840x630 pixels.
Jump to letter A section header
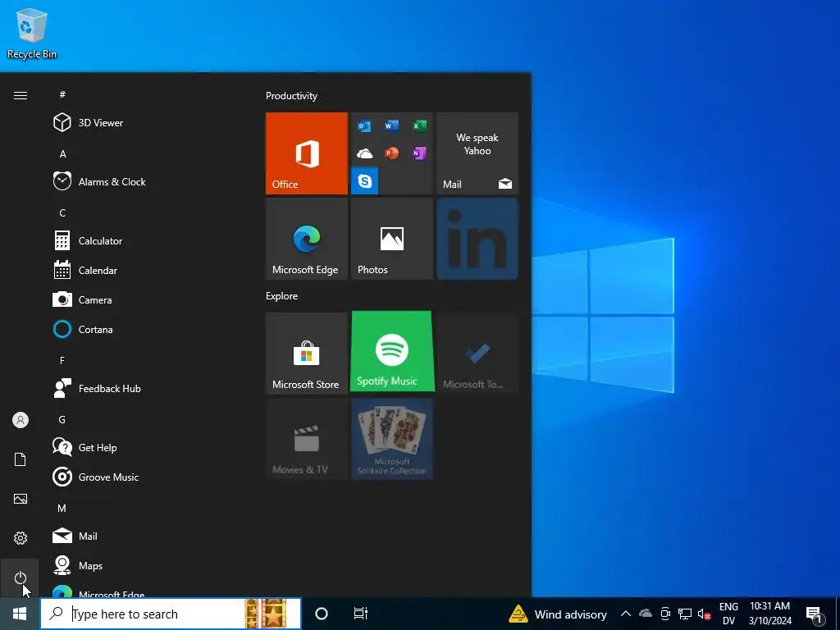point(62,153)
